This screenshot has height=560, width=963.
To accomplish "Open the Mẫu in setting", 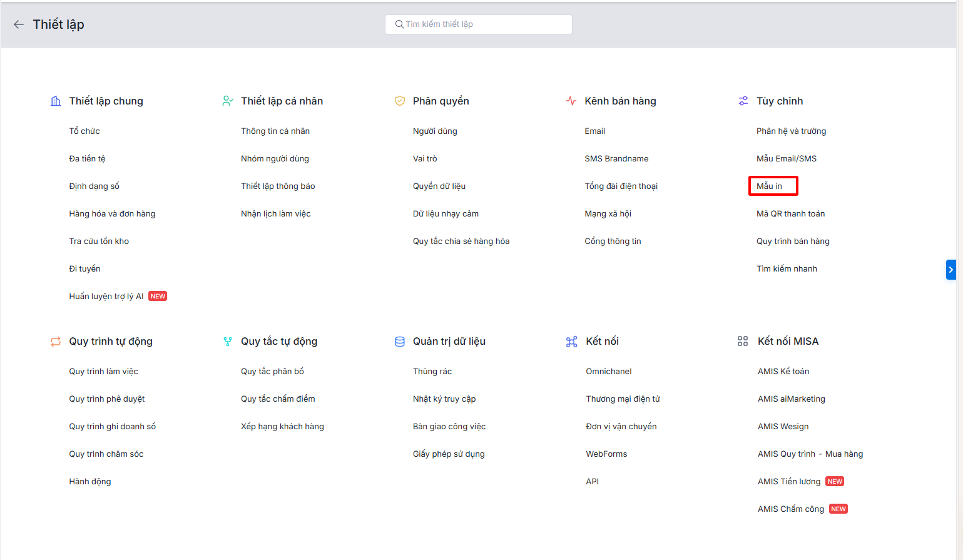I will (769, 186).
